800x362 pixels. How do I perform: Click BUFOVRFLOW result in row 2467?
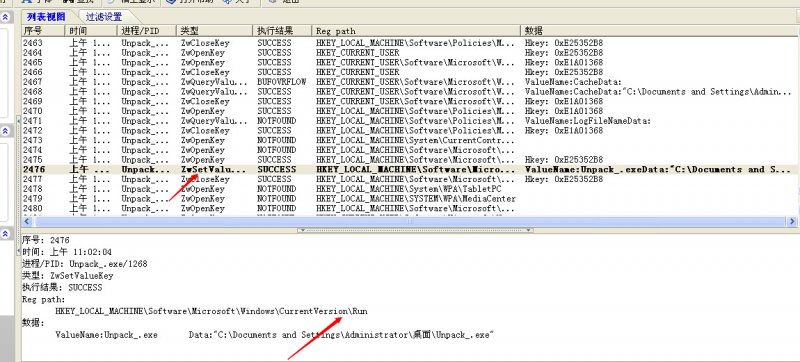pos(282,82)
